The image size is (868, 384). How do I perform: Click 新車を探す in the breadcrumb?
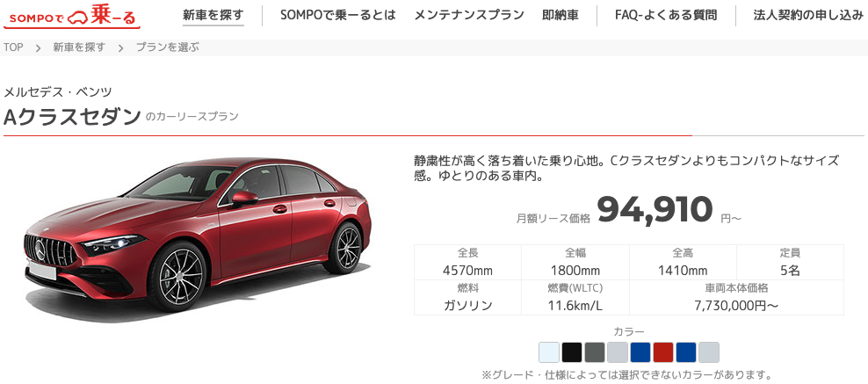tap(79, 47)
